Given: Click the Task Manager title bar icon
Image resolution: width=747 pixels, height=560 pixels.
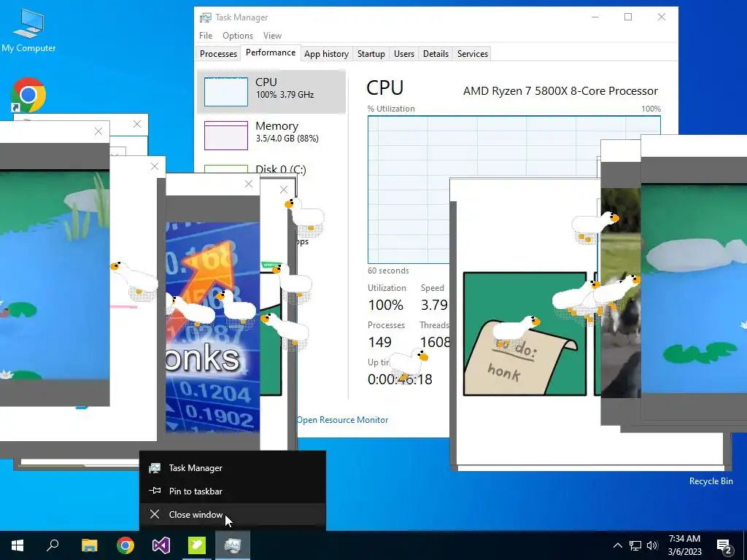Looking at the screenshot, I should click(x=205, y=17).
